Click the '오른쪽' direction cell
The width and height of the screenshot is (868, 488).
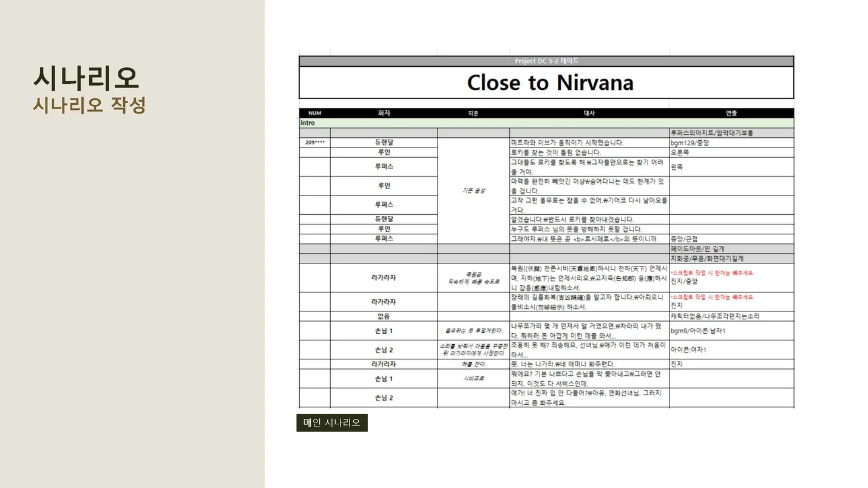tap(731, 152)
